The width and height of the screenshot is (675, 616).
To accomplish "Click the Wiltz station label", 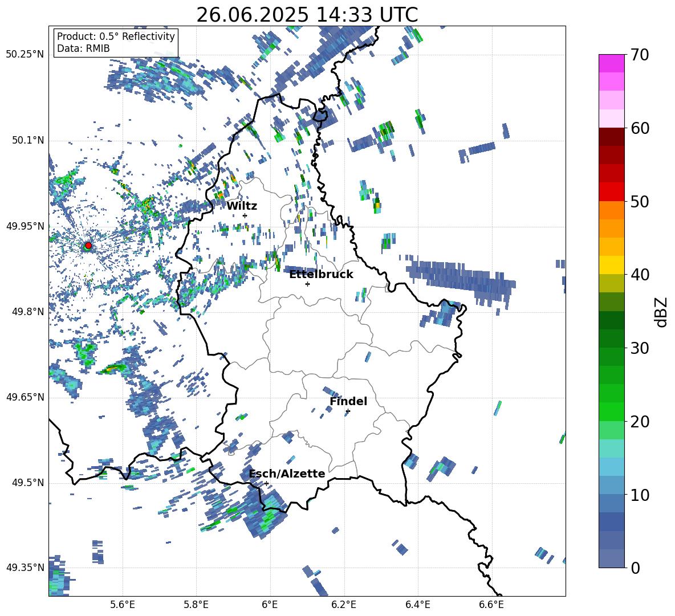I will pos(242,206).
